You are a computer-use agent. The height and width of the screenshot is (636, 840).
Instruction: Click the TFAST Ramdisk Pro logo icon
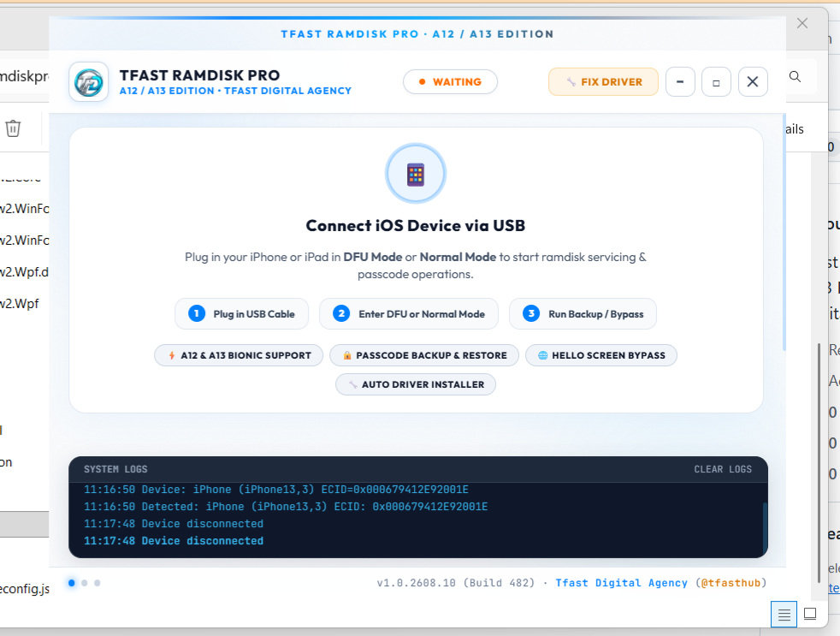[88, 82]
